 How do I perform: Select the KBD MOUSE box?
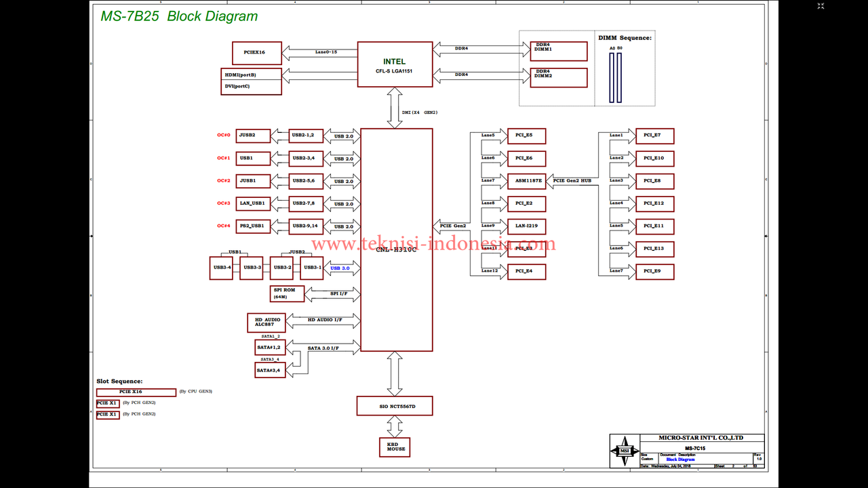(x=395, y=447)
